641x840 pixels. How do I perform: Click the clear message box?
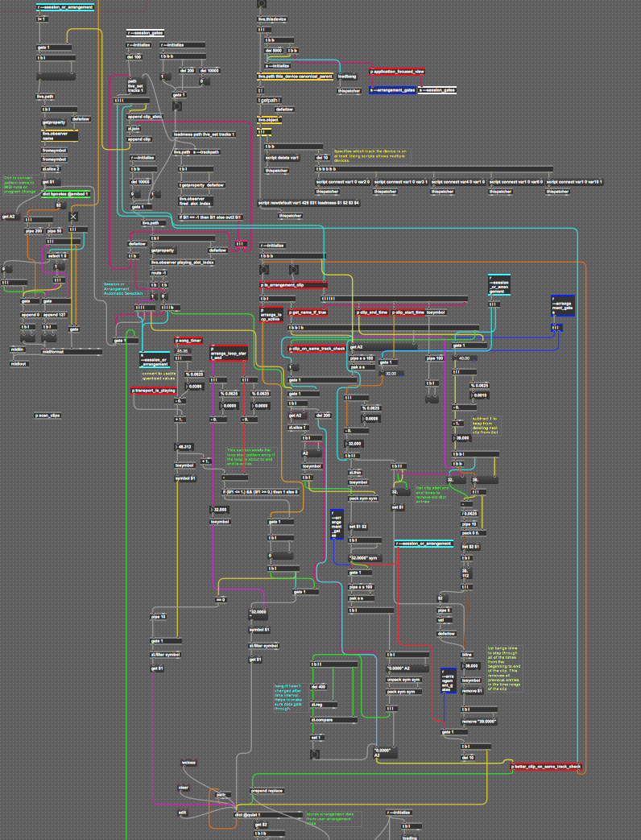183,788
